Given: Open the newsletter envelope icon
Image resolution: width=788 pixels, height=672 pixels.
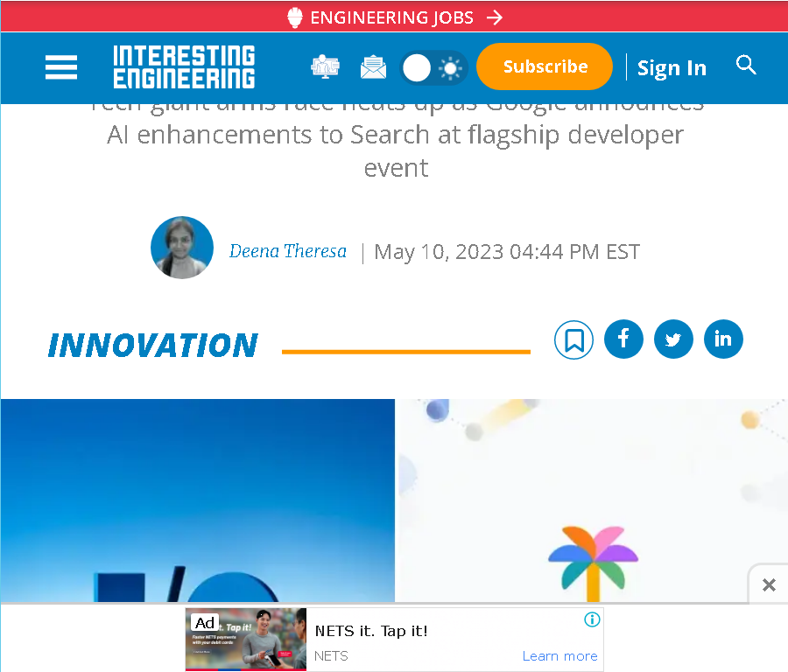Looking at the screenshot, I should pos(373,67).
